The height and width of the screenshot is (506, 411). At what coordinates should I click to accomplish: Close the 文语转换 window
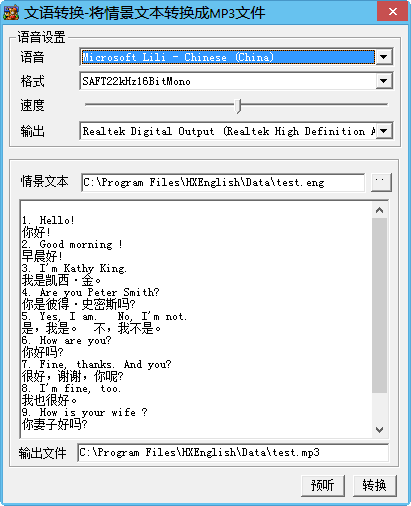[x=392, y=11]
